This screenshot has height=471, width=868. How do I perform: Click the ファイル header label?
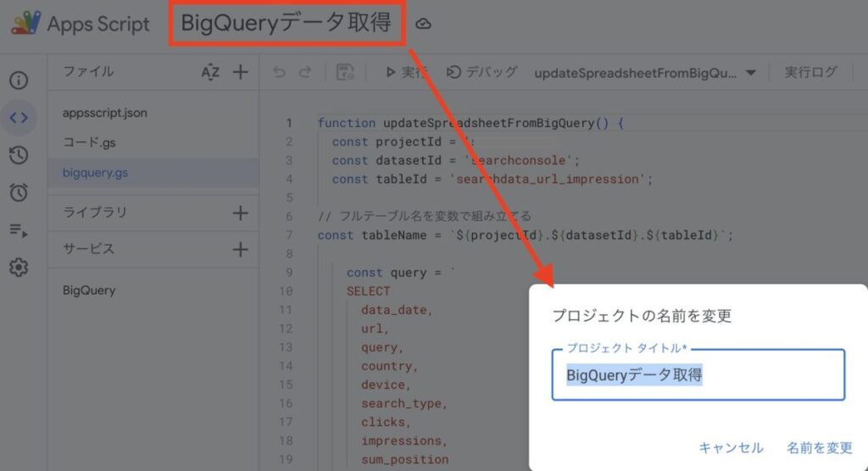click(x=88, y=71)
